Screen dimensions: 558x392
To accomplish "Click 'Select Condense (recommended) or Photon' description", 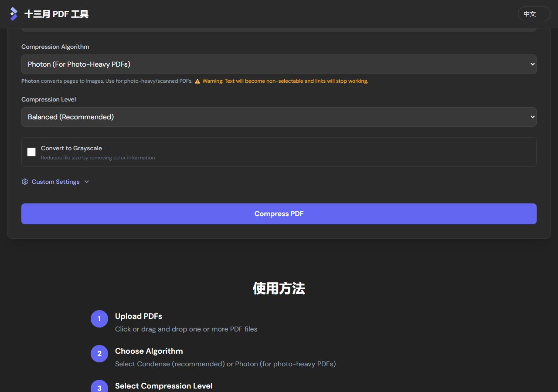I will tap(225, 364).
